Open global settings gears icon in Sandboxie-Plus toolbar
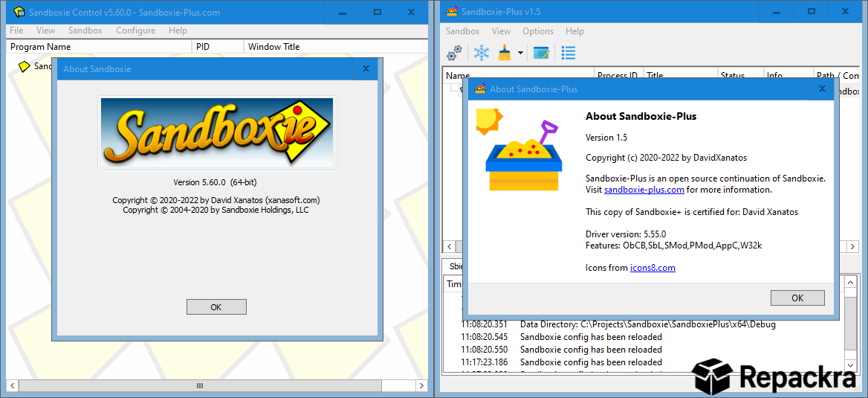 coord(454,54)
